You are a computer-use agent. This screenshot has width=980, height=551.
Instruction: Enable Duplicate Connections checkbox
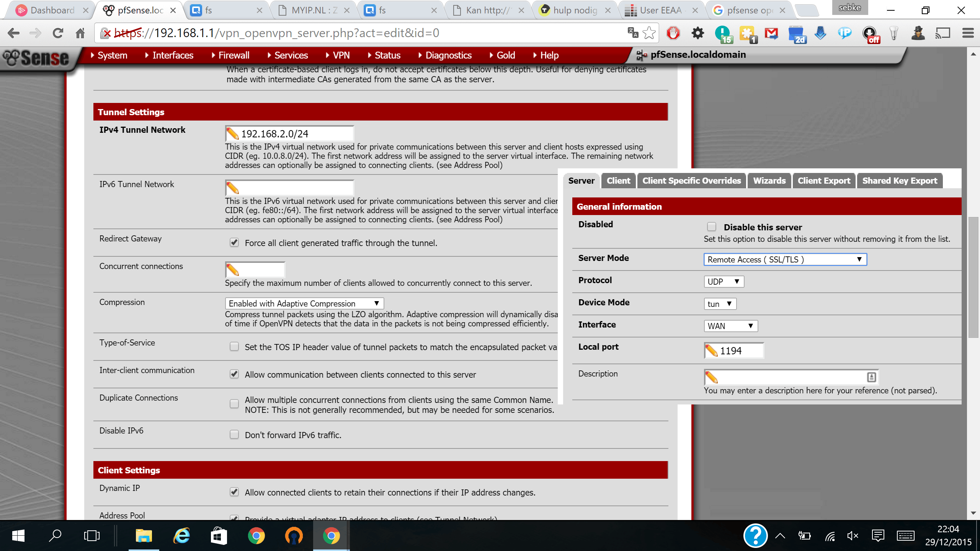point(234,404)
